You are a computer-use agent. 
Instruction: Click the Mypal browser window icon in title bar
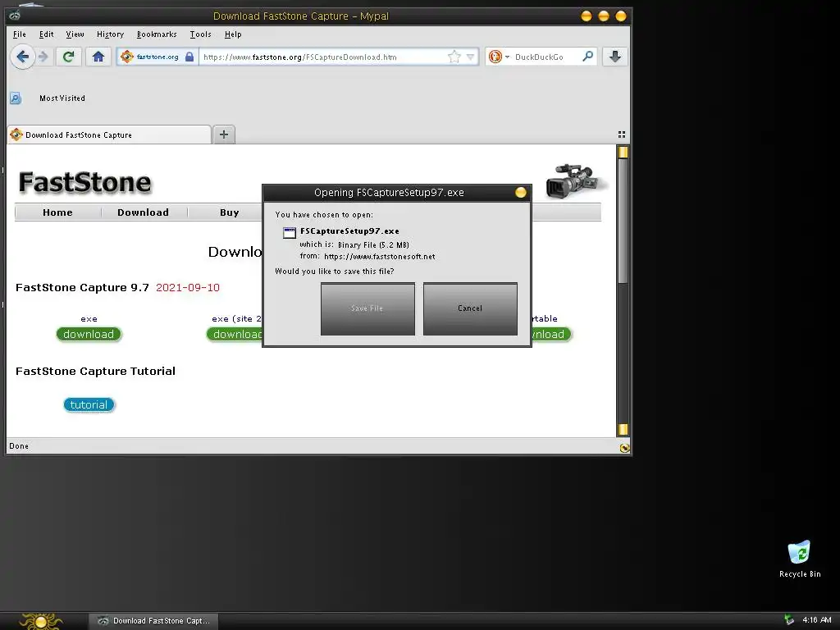coord(15,16)
